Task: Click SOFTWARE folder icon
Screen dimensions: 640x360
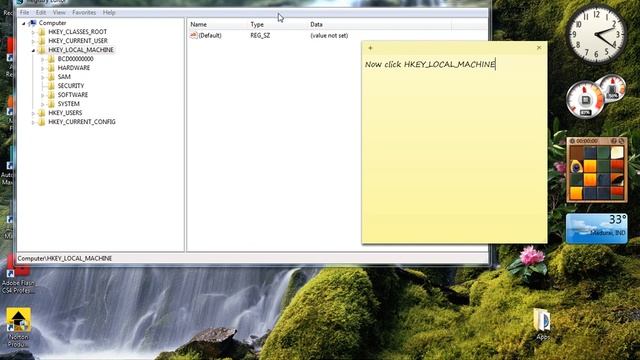Action: 51,95
